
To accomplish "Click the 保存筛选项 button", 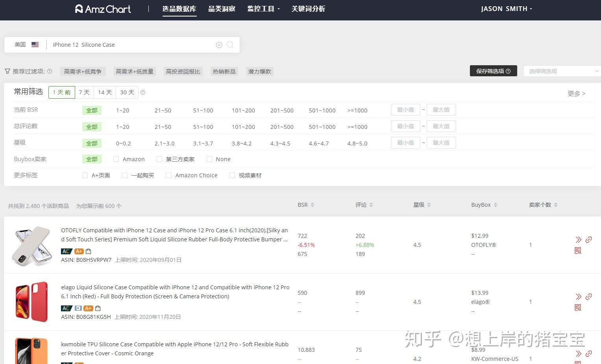I will click(493, 71).
